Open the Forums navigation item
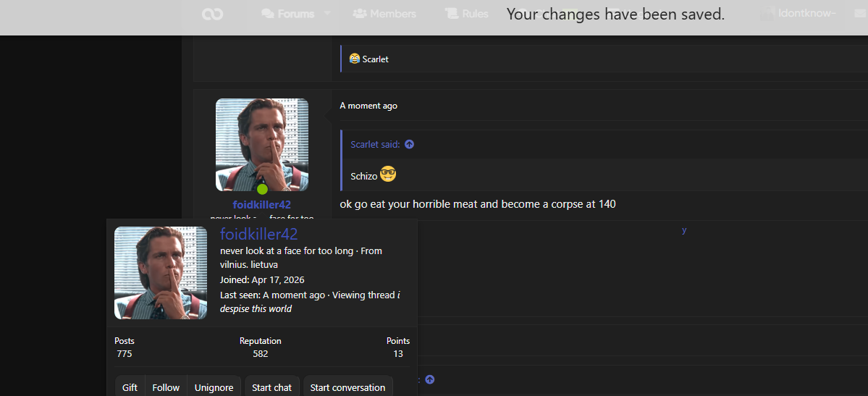The height and width of the screenshot is (396, 868). 287,14
